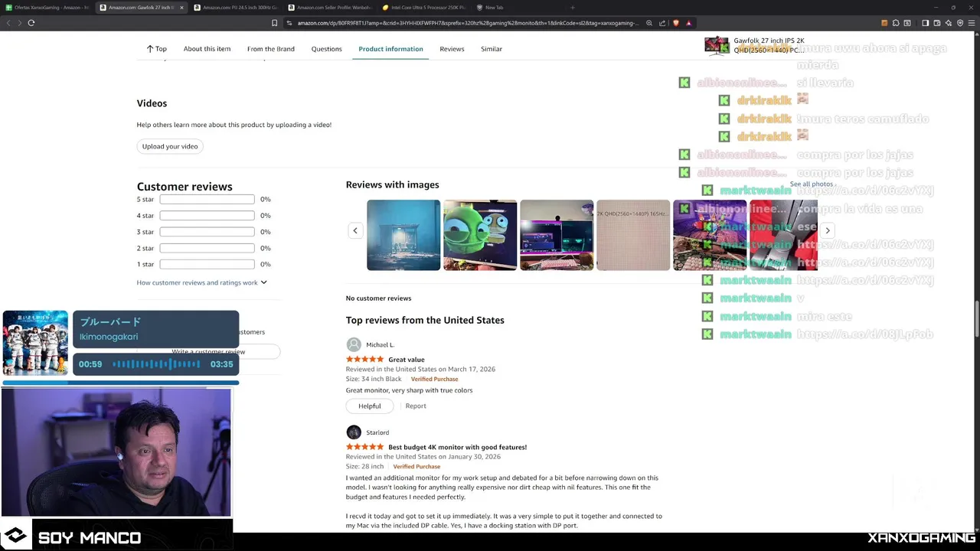Viewport: 980px width, 551px height.
Task: Jump to Similar items section
Action: (492, 49)
